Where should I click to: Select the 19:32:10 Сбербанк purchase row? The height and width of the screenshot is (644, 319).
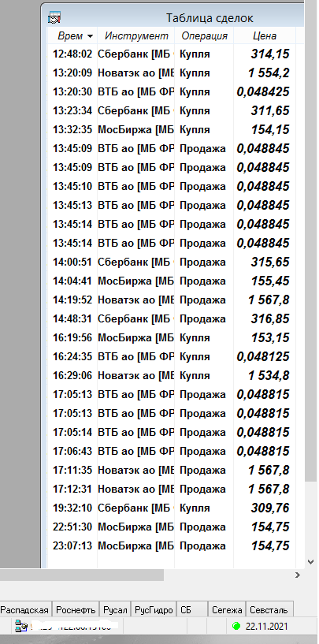point(172,508)
